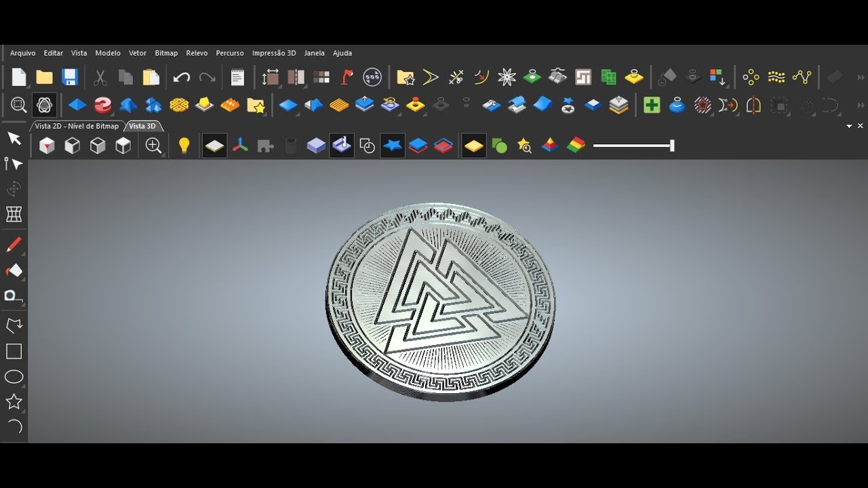
Task: Select the Vista 3D tab
Action: (142, 126)
